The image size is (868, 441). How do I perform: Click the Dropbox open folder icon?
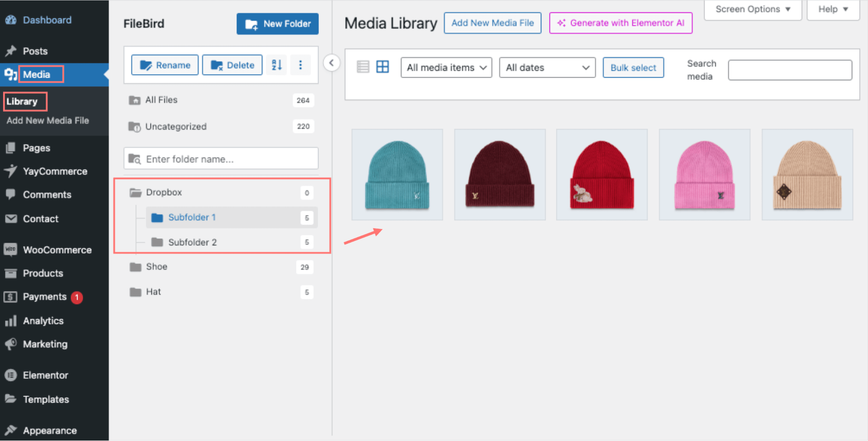click(x=135, y=192)
